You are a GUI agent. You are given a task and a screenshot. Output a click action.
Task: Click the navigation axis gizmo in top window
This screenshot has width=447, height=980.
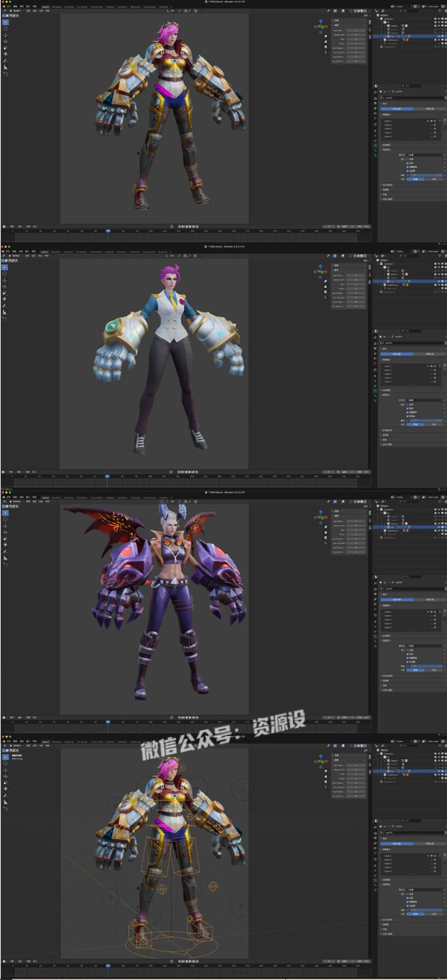point(320,27)
